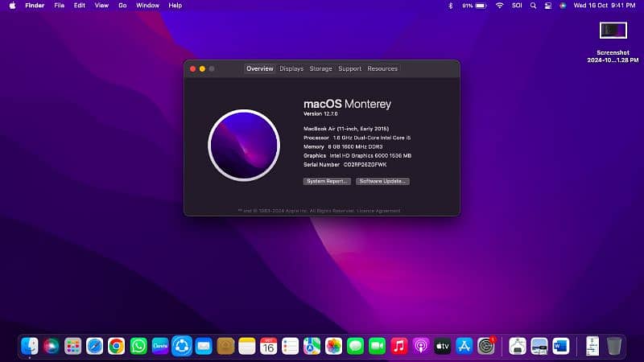Open the Photos app in dock
644x362 pixels.
pos(334,346)
